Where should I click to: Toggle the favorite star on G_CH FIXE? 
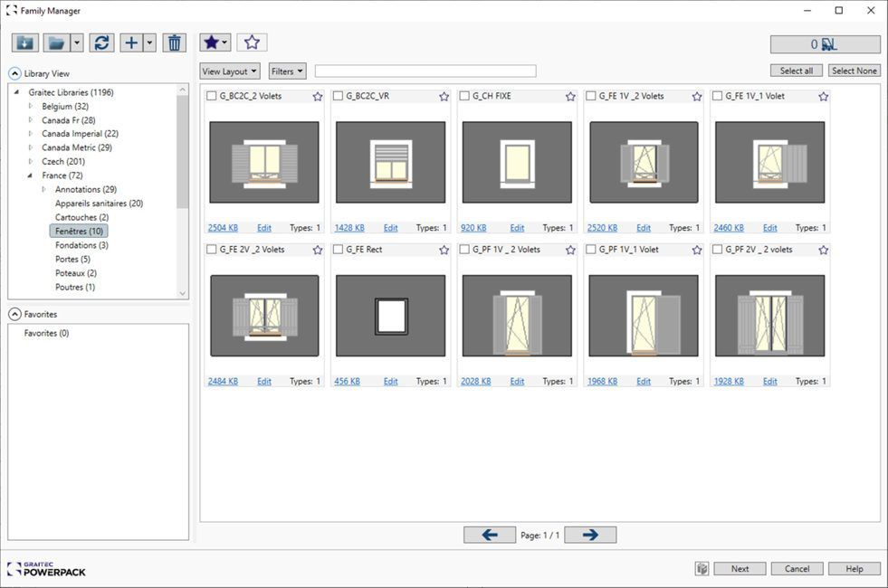(570, 95)
